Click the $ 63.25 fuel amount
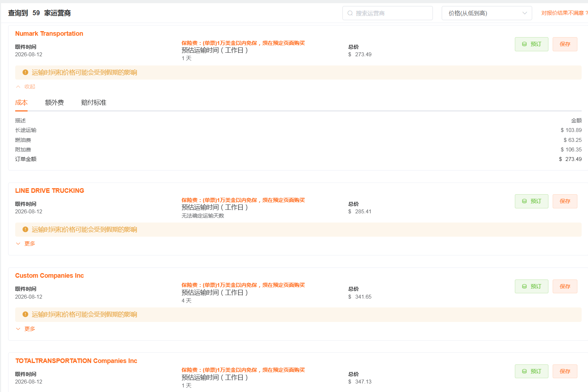Screen dimensions: 588x392 [572, 140]
